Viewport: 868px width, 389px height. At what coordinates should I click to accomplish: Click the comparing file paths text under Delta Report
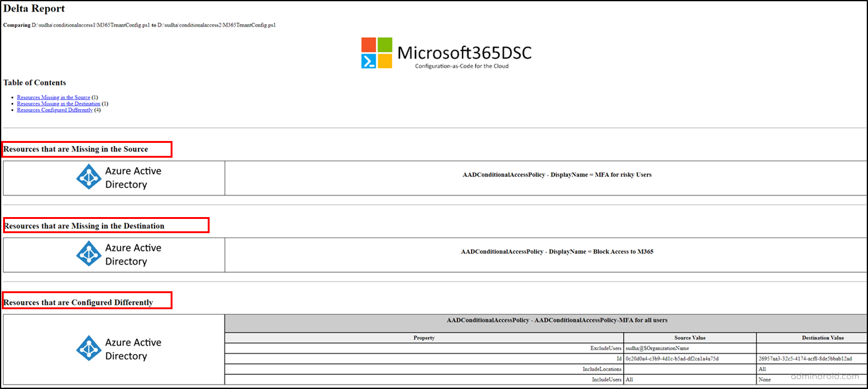pyautogui.click(x=139, y=25)
